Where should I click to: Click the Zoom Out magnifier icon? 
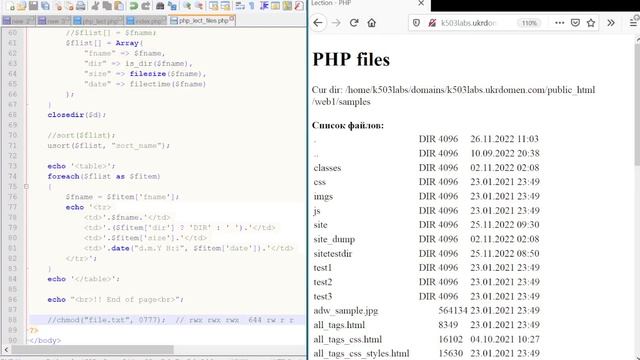pos(199,6)
